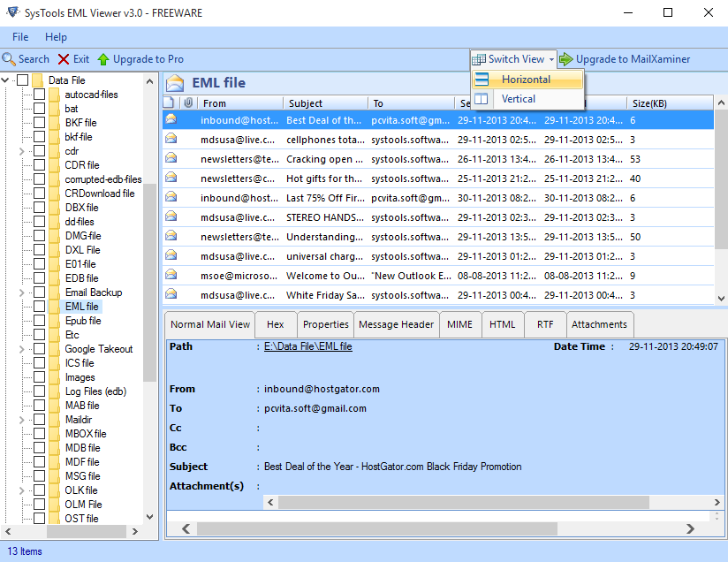Select the Normal Mail View tab
This screenshot has width=728, height=562.
click(210, 324)
